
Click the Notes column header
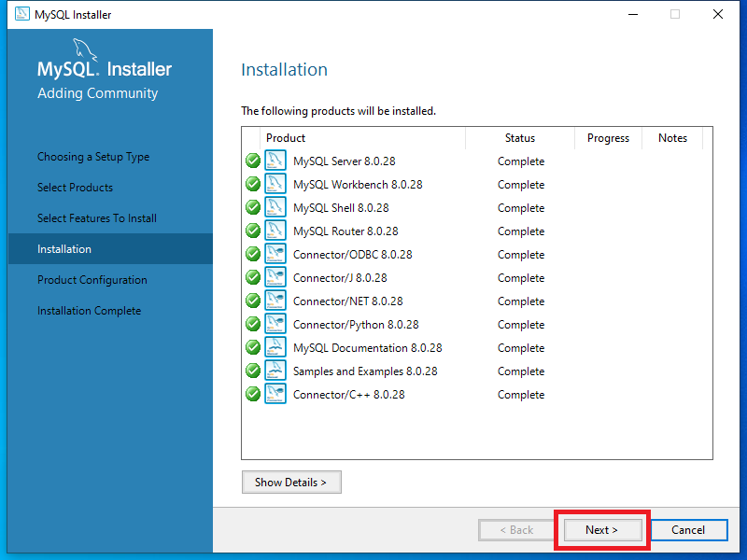point(672,138)
